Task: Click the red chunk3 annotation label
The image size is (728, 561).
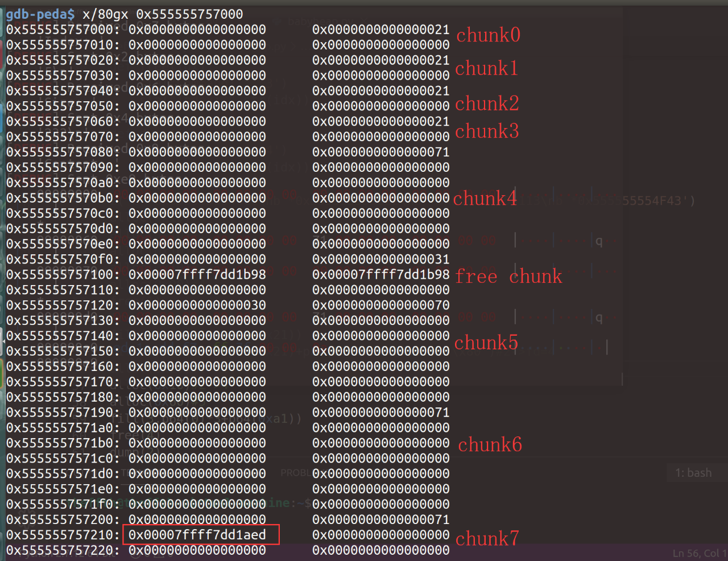Action: pos(487,131)
